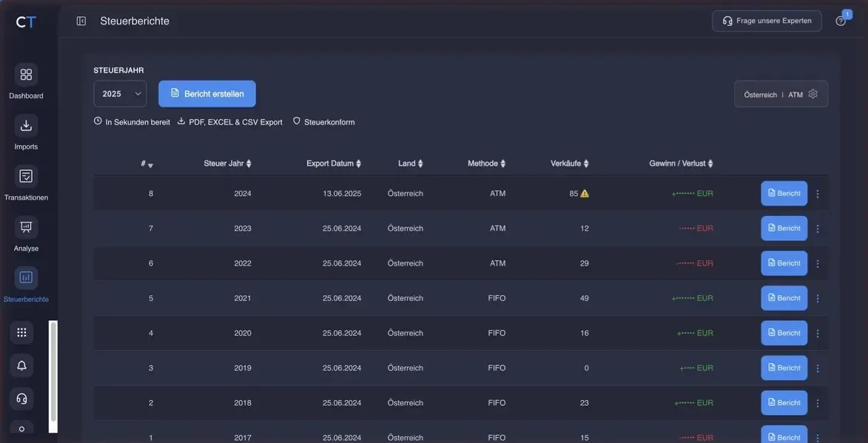Sort the table by Gewinn / Verlust
The width and height of the screenshot is (868, 443).
pos(681,163)
